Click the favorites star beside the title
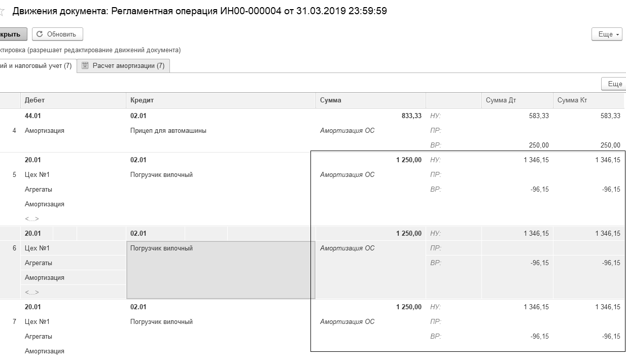Image resolution: width=626 pixels, height=364 pixels. [2, 12]
